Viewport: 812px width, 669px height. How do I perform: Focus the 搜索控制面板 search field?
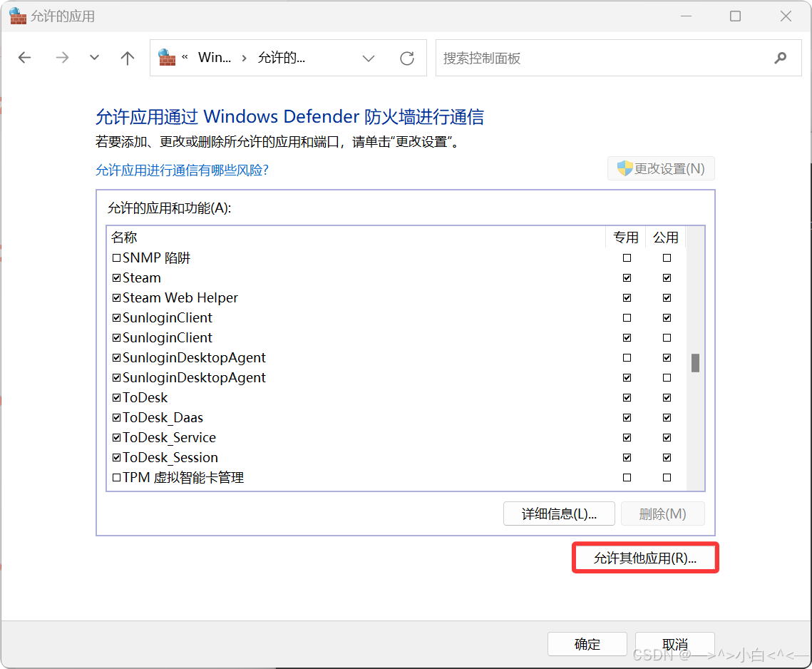(x=618, y=58)
